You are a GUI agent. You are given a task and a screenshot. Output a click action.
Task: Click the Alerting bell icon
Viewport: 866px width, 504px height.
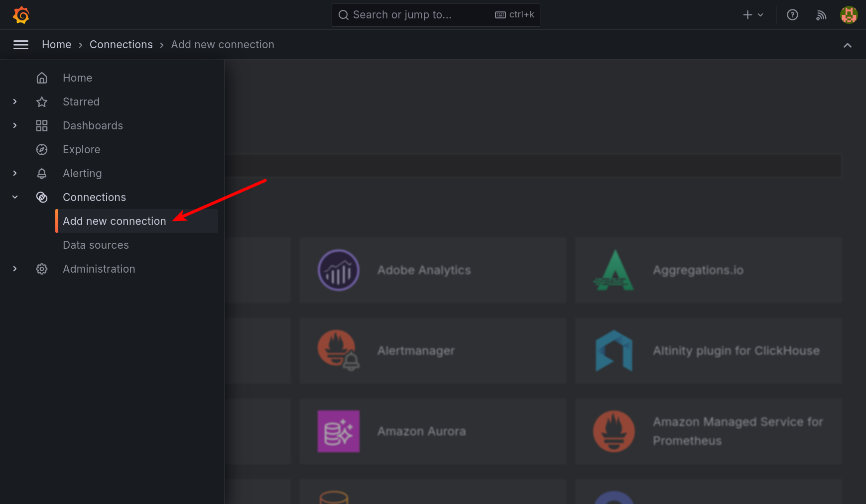pyautogui.click(x=42, y=174)
